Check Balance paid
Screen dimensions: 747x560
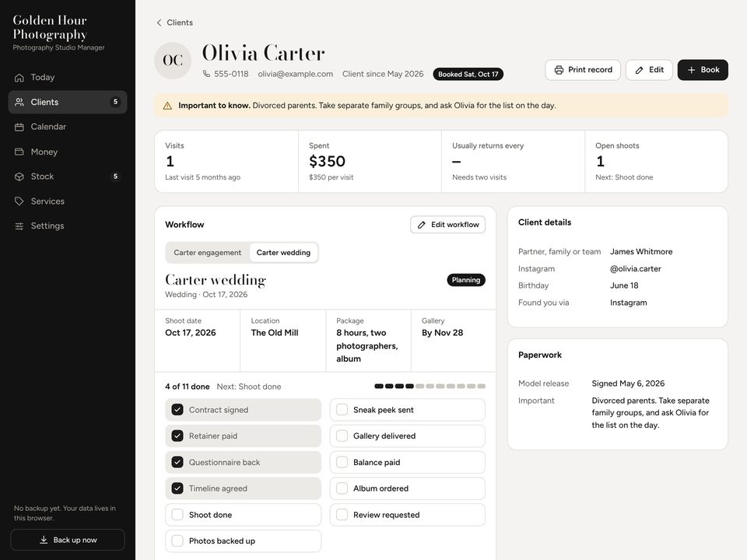point(342,462)
